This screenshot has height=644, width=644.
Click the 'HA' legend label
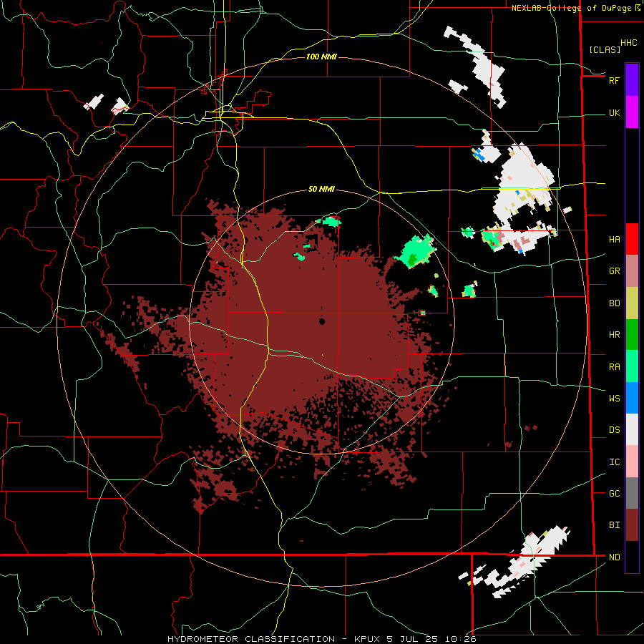click(x=614, y=240)
